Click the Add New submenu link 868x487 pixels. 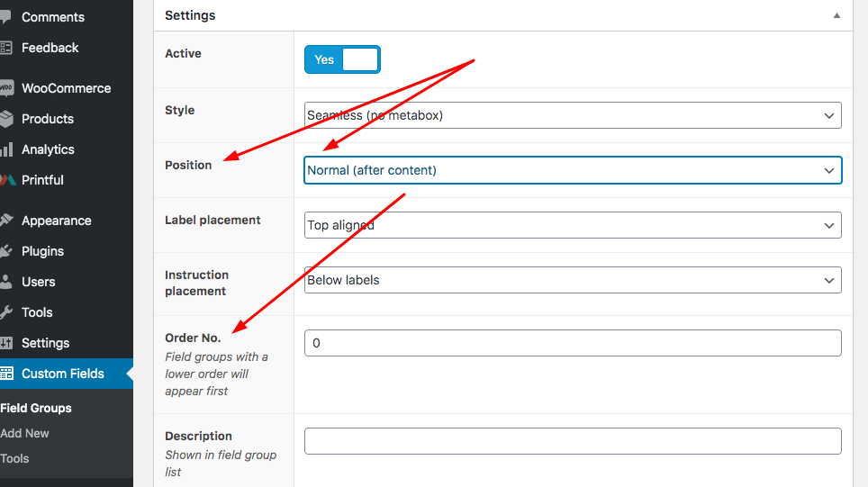25,433
